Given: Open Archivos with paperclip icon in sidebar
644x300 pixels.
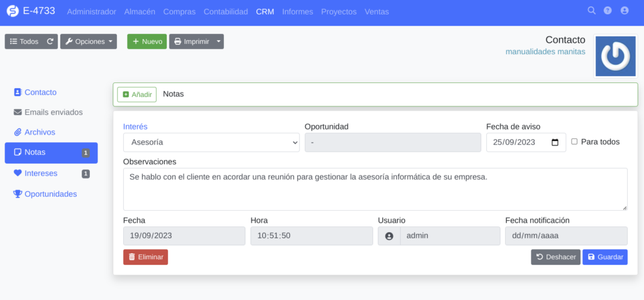Looking at the screenshot, I should click(40, 132).
